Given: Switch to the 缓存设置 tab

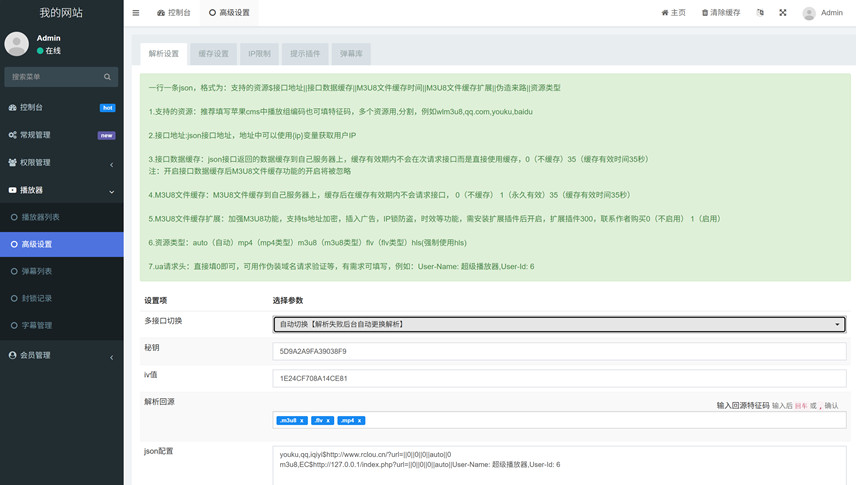Looking at the screenshot, I should point(213,53).
